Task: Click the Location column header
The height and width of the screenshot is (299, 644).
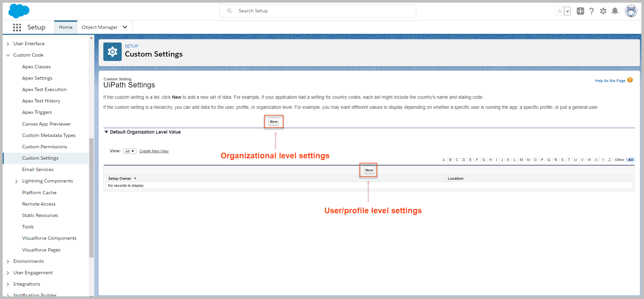Action: coord(455,178)
